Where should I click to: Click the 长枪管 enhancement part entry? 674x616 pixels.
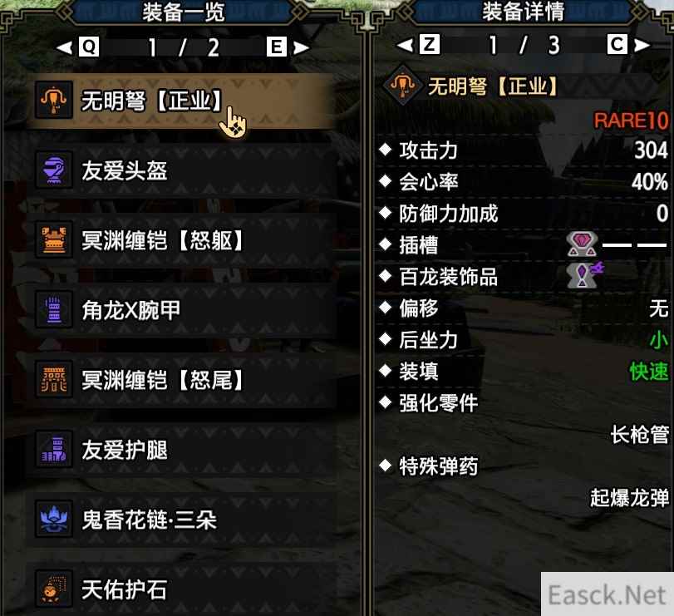click(640, 435)
